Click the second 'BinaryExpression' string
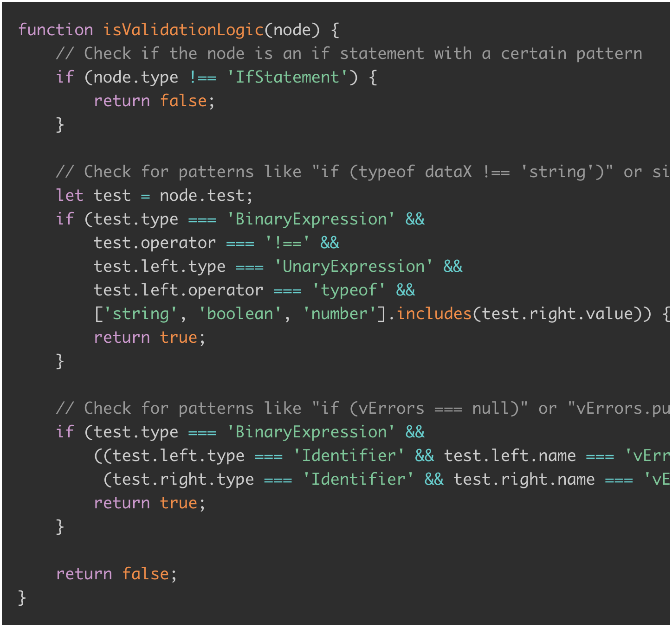Image resolution: width=672 pixels, height=628 pixels. click(x=311, y=432)
